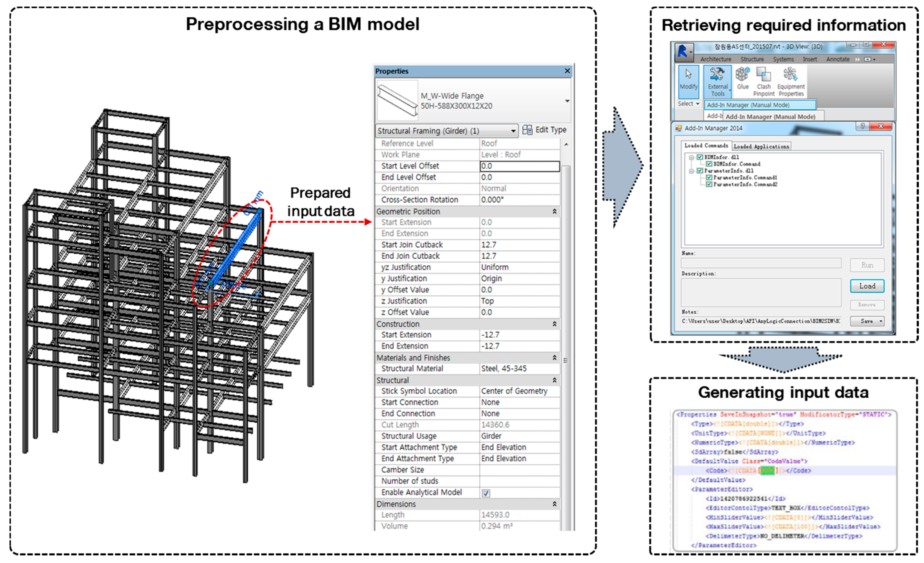Open the Structural Framing (Girder) dropdown

tap(513, 131)
